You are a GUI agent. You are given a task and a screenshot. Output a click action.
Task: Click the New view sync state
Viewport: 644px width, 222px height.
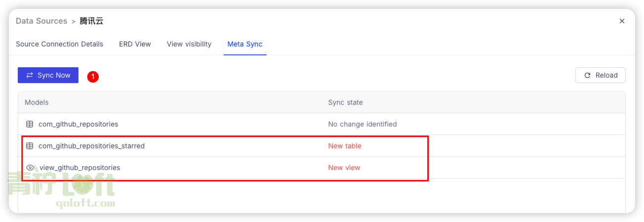pos(344,168)
